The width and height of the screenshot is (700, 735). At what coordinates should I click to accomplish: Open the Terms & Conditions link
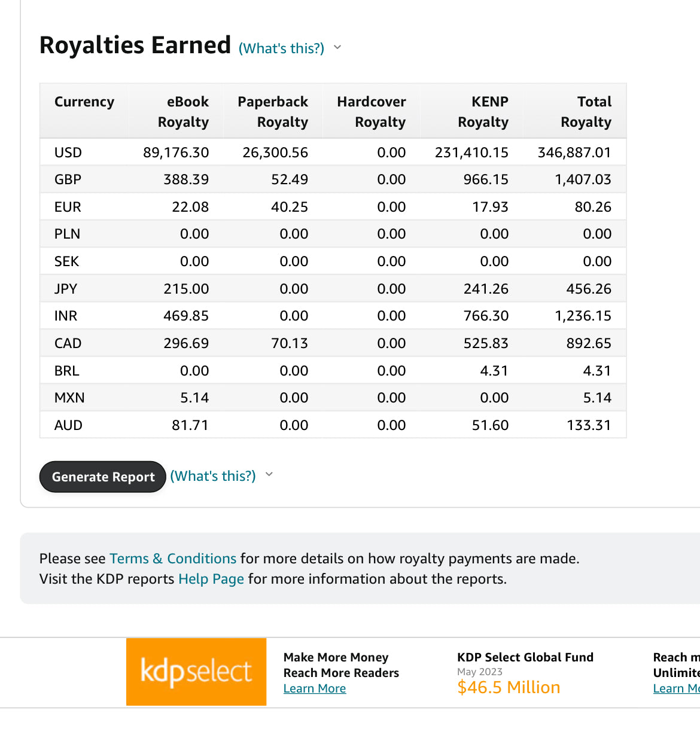[173, 559]
